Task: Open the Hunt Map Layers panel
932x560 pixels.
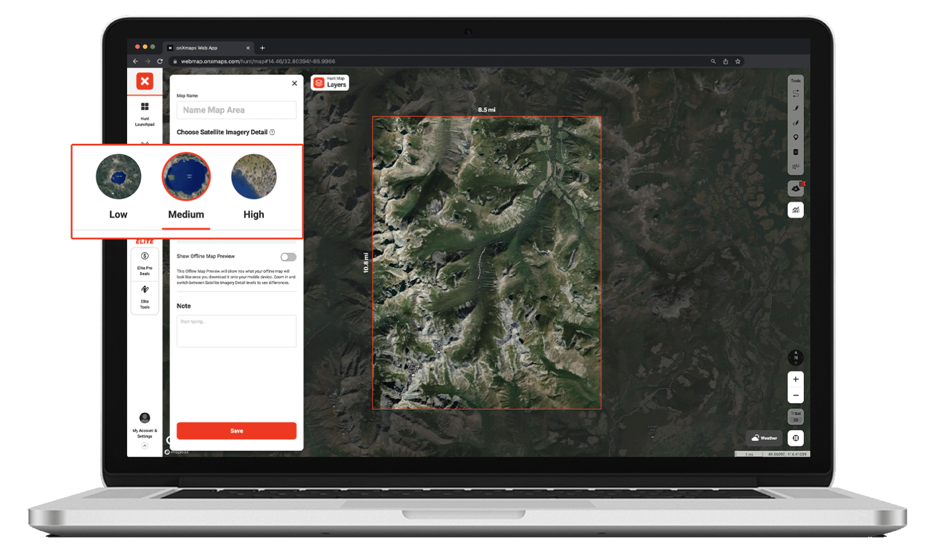Action: point(330,83)
